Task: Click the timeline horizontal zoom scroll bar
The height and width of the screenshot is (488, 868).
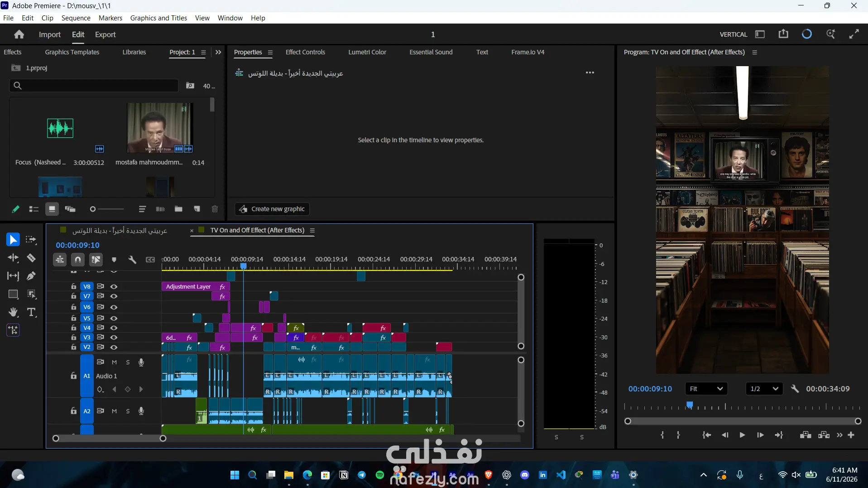Action: (x=109, y=438)
